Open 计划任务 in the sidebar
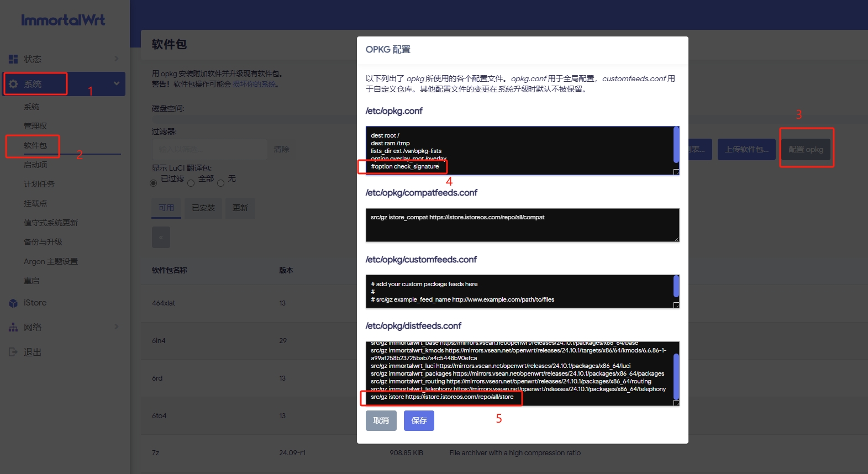 [39, 184]
